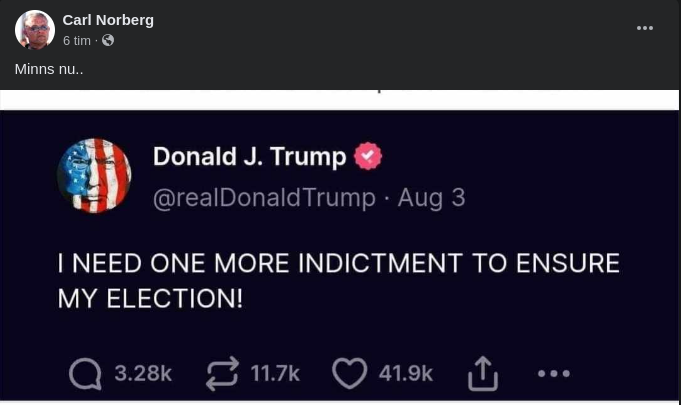Click the tweet share upload icon
The image size is (681, 405).
[x=483, y=373]
